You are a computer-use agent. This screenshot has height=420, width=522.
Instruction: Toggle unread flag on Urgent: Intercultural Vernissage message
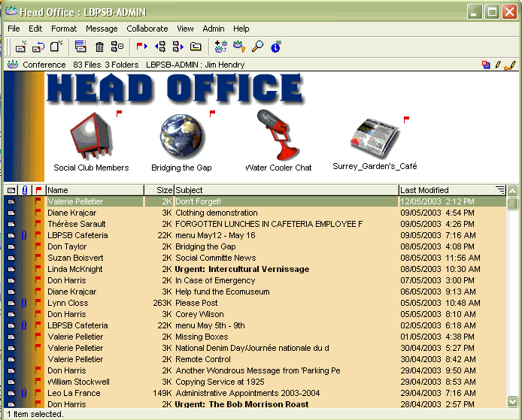[x=38, y=269]
